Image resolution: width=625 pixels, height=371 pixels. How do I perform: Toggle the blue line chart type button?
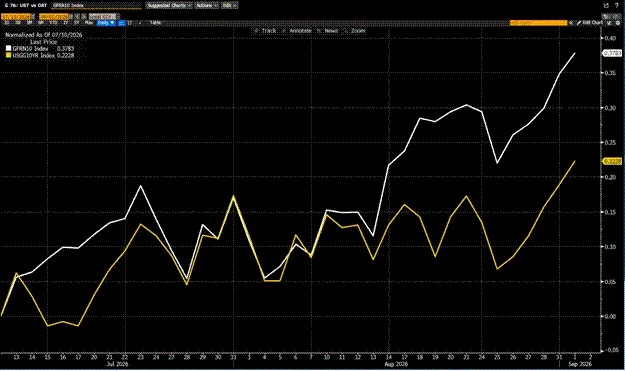(122, 23)
